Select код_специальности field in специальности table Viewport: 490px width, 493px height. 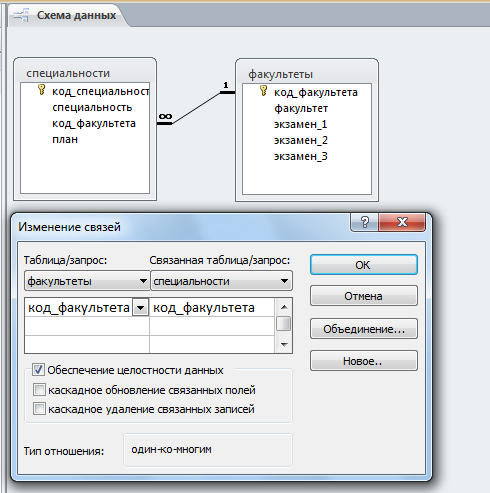[100, 91]
